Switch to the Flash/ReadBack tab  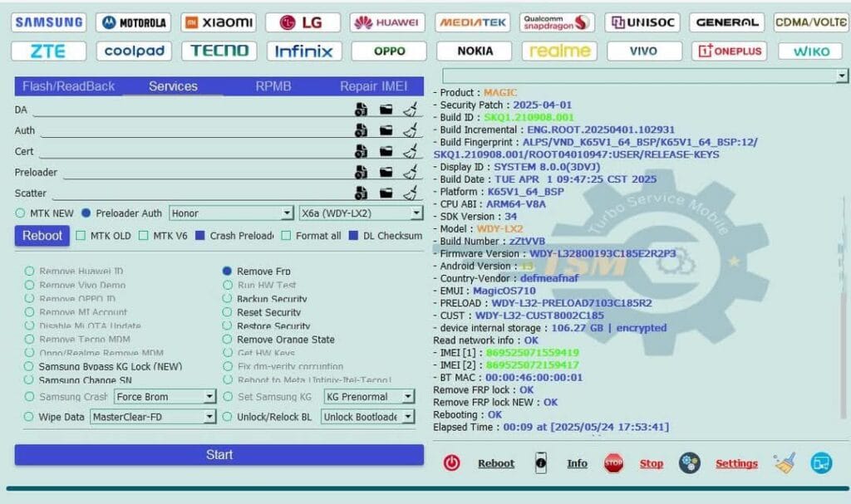click(x=68, y=86)
